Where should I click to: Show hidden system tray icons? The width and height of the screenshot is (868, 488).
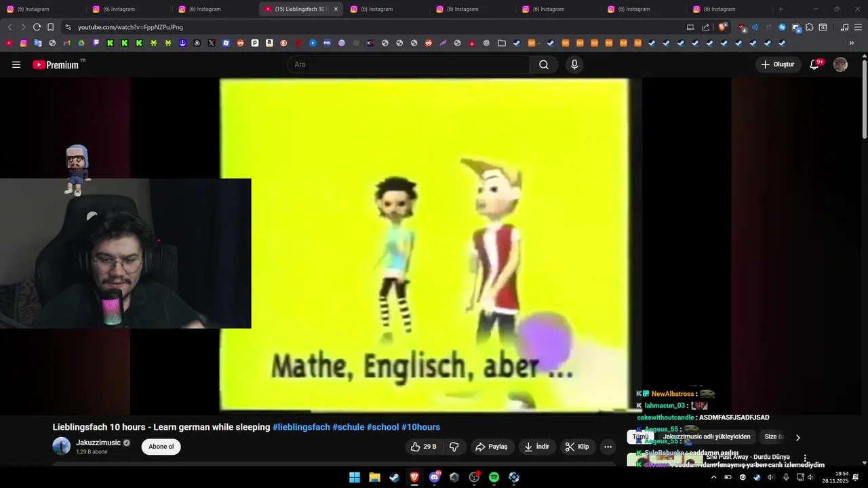coord(713,477)
